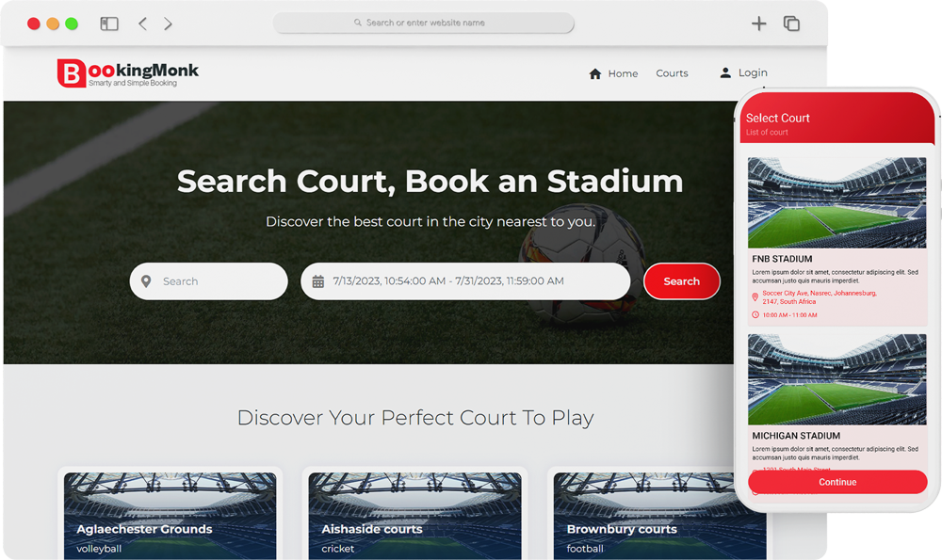Click the calendar icon in date field
This screenshot has height=560, width=942.
pyautogui.click(x=317, y=280)
